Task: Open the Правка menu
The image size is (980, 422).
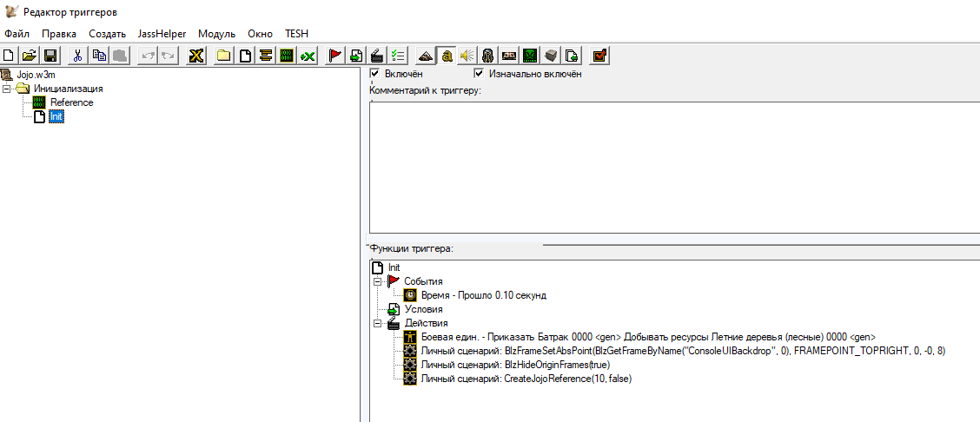Action: (x=59, y=34)
